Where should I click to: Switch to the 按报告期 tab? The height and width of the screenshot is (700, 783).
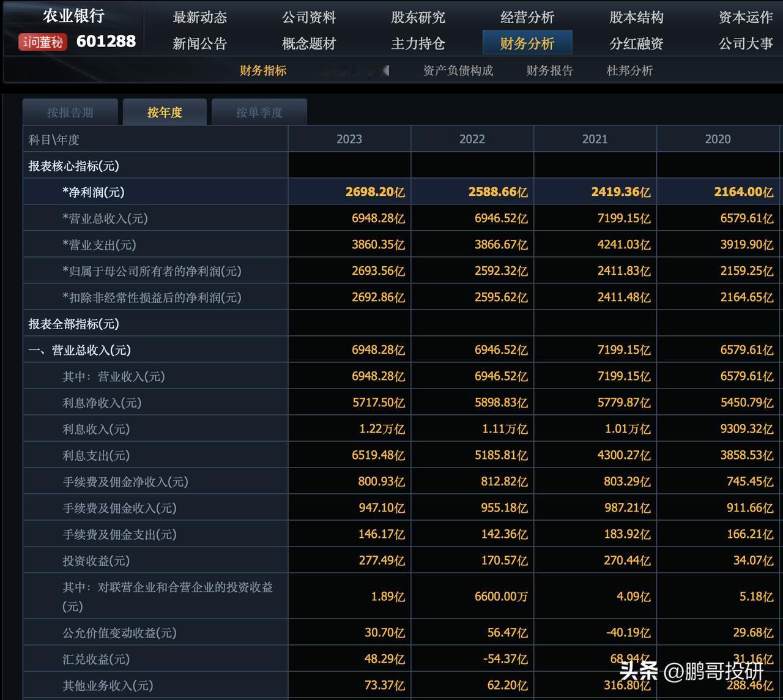coord(70,112)
